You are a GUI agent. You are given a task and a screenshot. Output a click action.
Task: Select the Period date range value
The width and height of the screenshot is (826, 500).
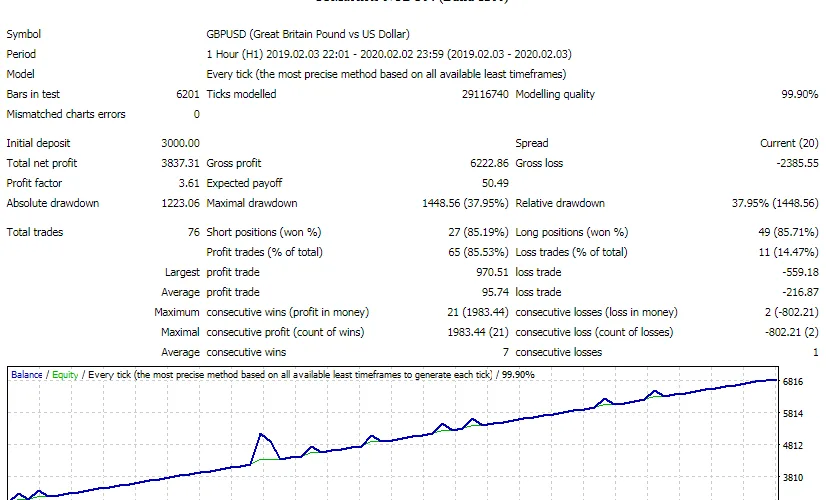[x=389, y=54]
